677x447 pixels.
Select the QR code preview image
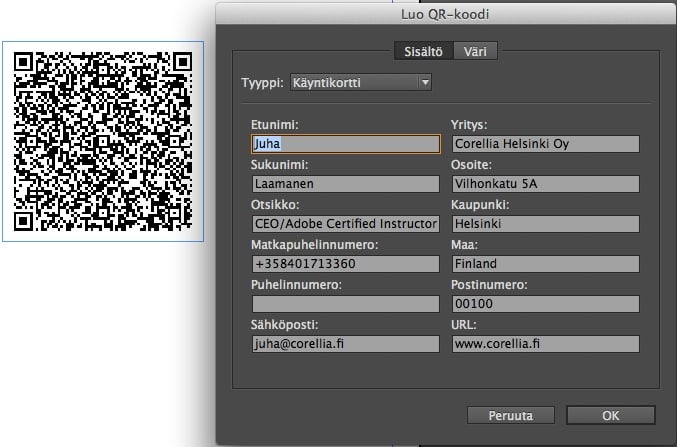(103, 141)
